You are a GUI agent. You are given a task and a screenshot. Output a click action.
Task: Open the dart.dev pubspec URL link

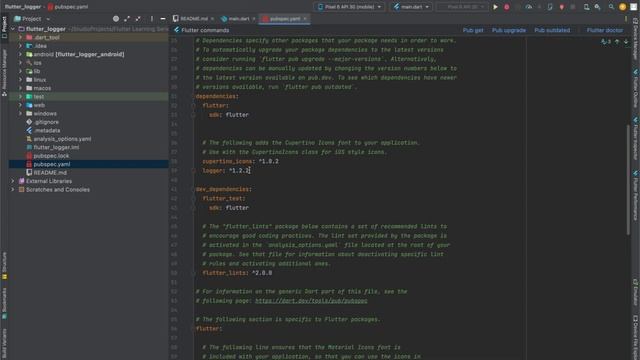pyautogui.click(x=311, y=301)
